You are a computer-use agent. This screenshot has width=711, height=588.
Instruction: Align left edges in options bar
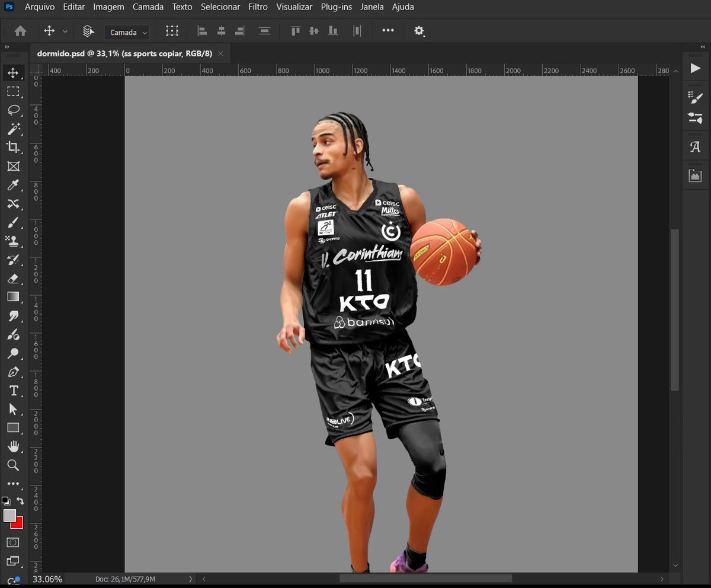click(x=202, y=31)
